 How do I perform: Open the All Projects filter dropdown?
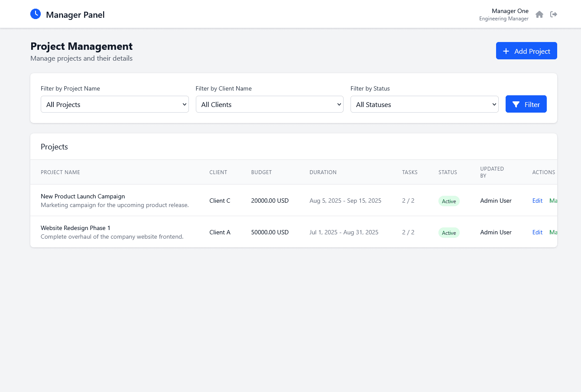click(x=114, y=104)
